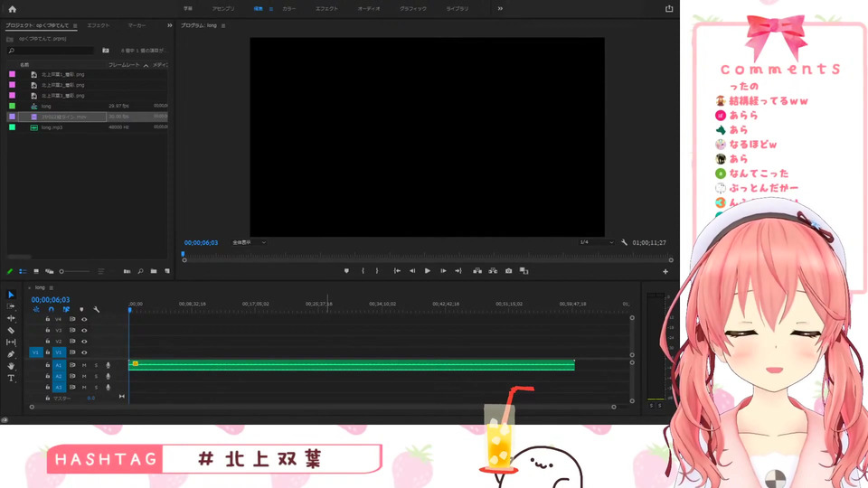Image resolution: width=868 pixels, height=488 pixels.
Task: Select the Ripple Edit tool
Action: [11, 318]
